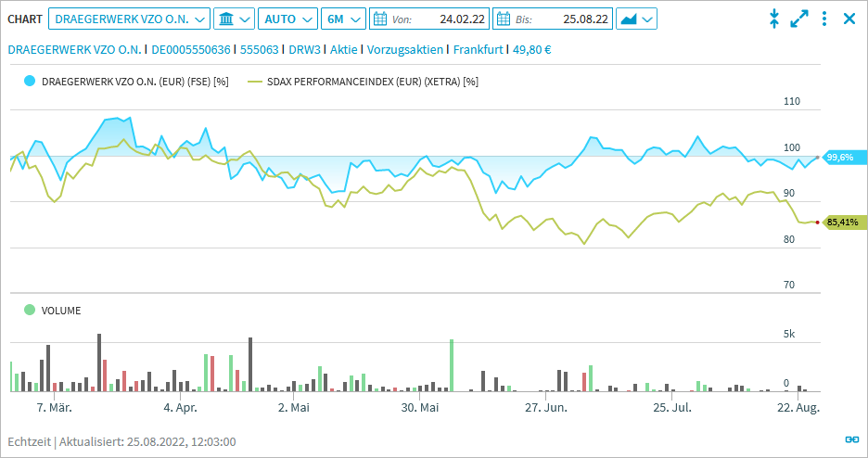Click the collapse chart arrows icon
This screenshot has height=458, width=868.
pos(774,19)
